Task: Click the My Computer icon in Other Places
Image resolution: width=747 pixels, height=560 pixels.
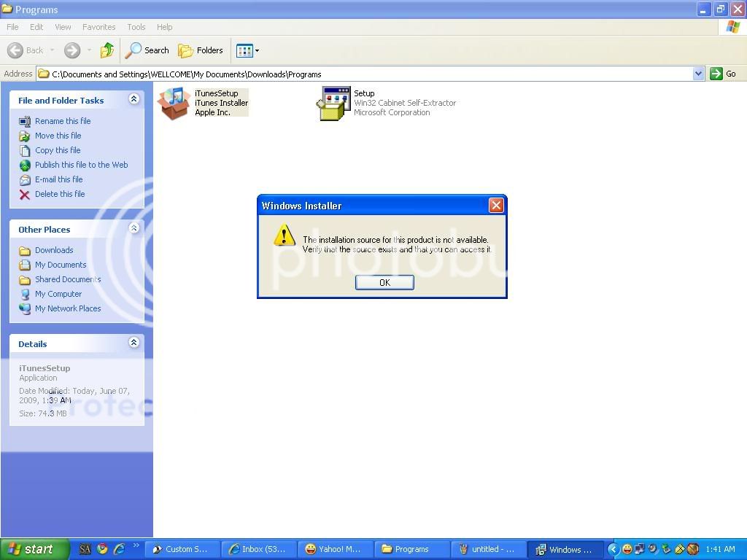Action: 25,295
